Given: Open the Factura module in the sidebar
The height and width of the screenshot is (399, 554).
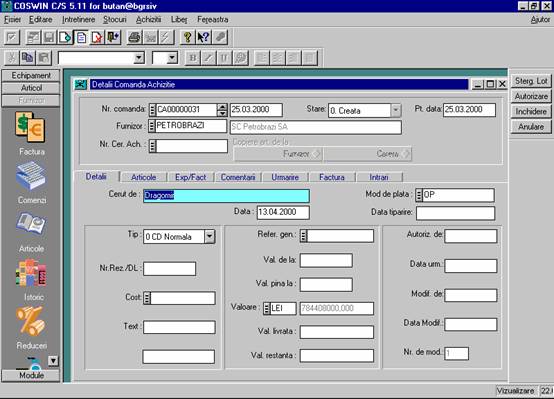Looking at the screenshot, I should coord(31,134).
